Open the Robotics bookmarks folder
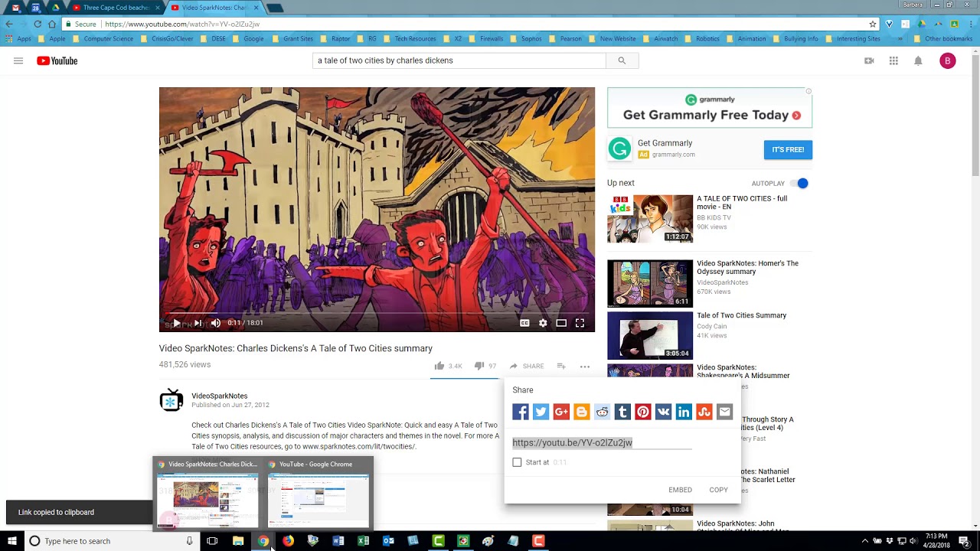 click(x=701, y=38)
